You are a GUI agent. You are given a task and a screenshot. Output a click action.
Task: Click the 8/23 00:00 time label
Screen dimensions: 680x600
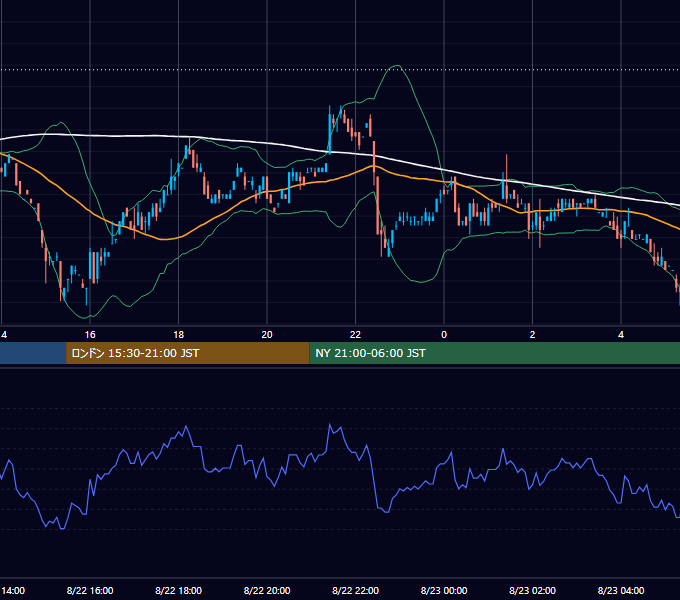tap(444, 590)
